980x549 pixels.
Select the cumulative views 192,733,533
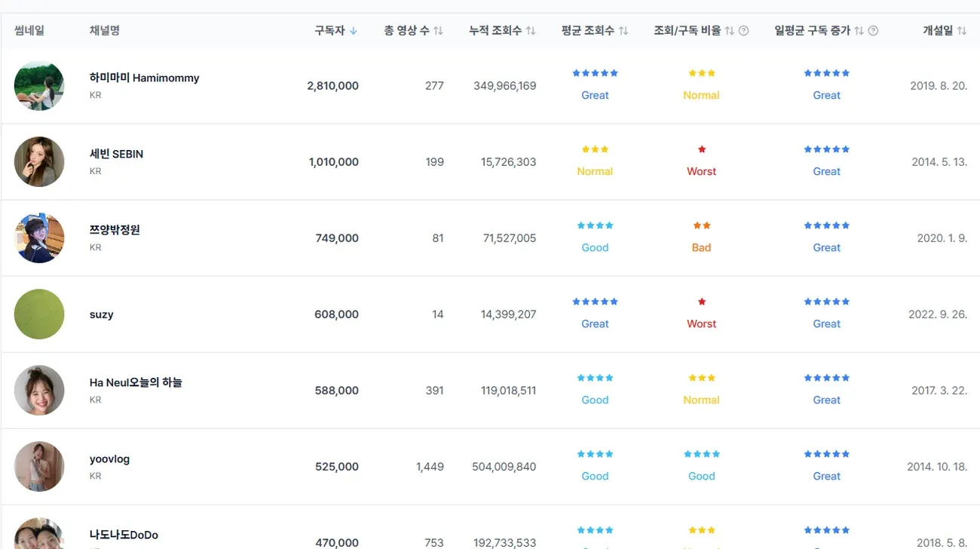click(x=505, y=542)
